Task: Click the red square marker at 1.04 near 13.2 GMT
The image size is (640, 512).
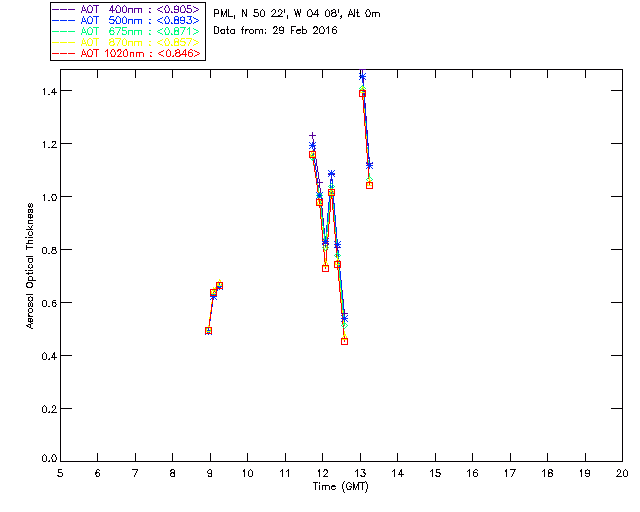Action: click(369, 185)
